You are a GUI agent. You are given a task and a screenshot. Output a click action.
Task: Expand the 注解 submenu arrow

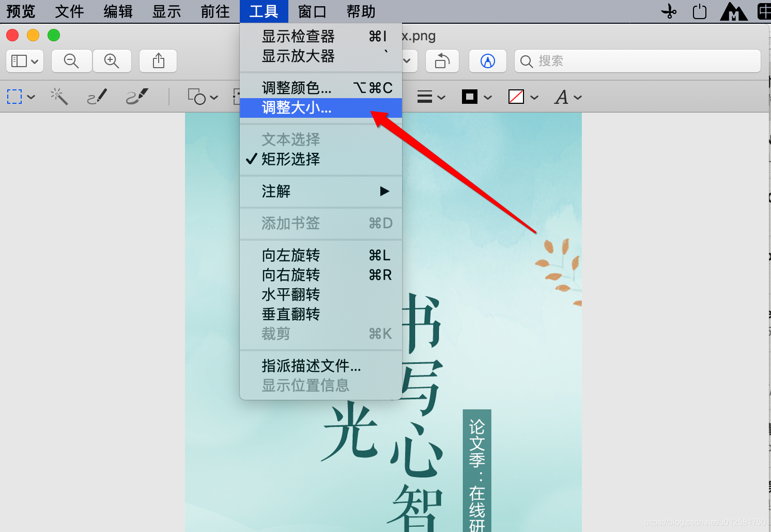(x=384, y=192)
